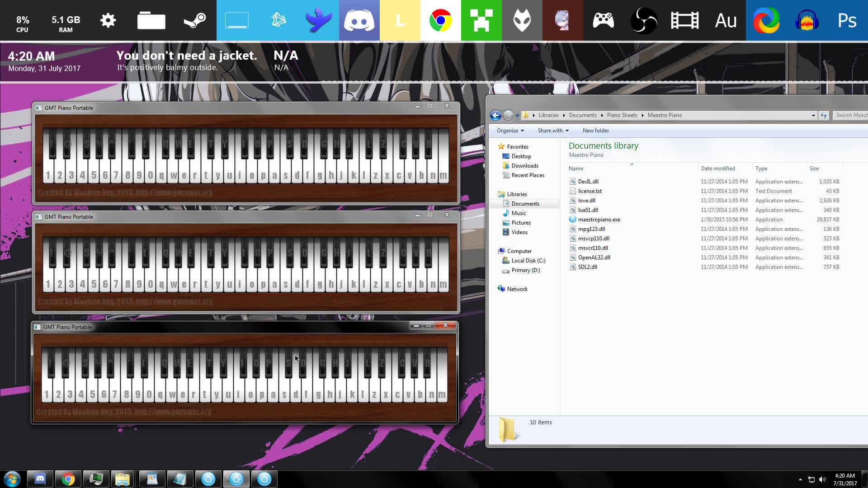Open Photoshop (Ps) launcher icon
The image size is (868, 488).
(x=847, y=20)
